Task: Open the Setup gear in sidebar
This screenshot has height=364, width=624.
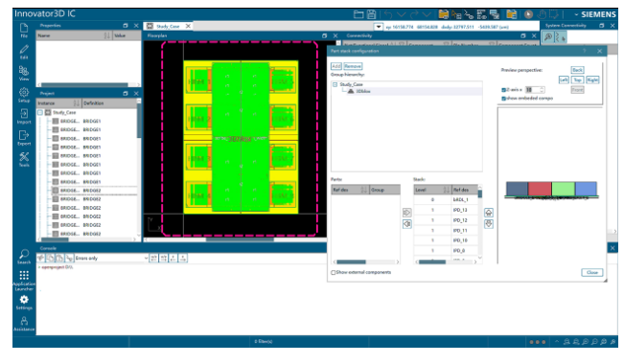Action: (x=24, y=95)
